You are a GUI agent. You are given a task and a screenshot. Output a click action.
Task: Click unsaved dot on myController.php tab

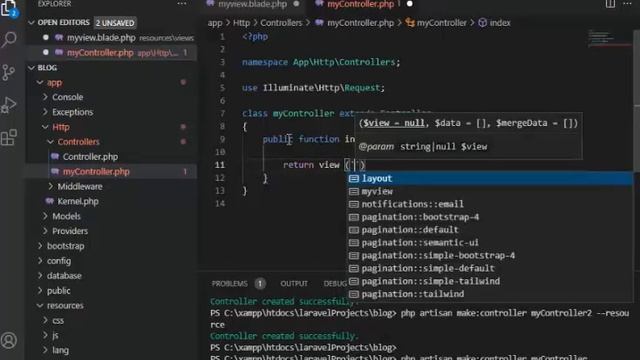click(x=410, y=4)
